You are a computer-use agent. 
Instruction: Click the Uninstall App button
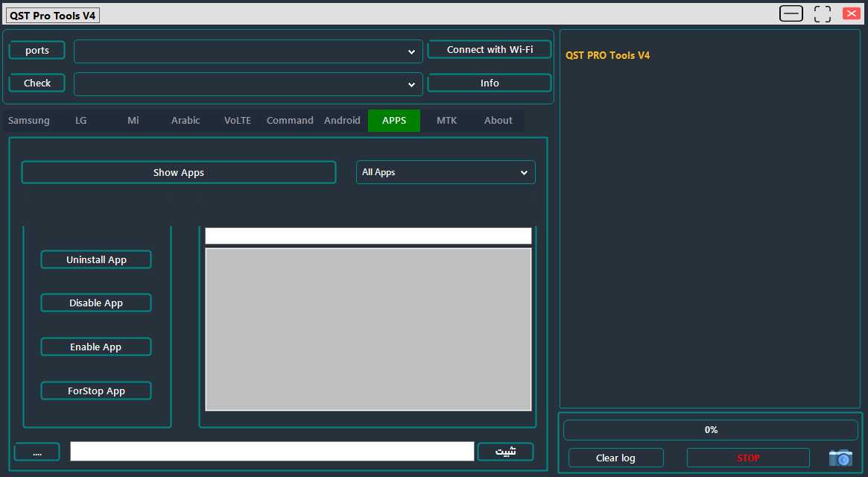[95, 259]
